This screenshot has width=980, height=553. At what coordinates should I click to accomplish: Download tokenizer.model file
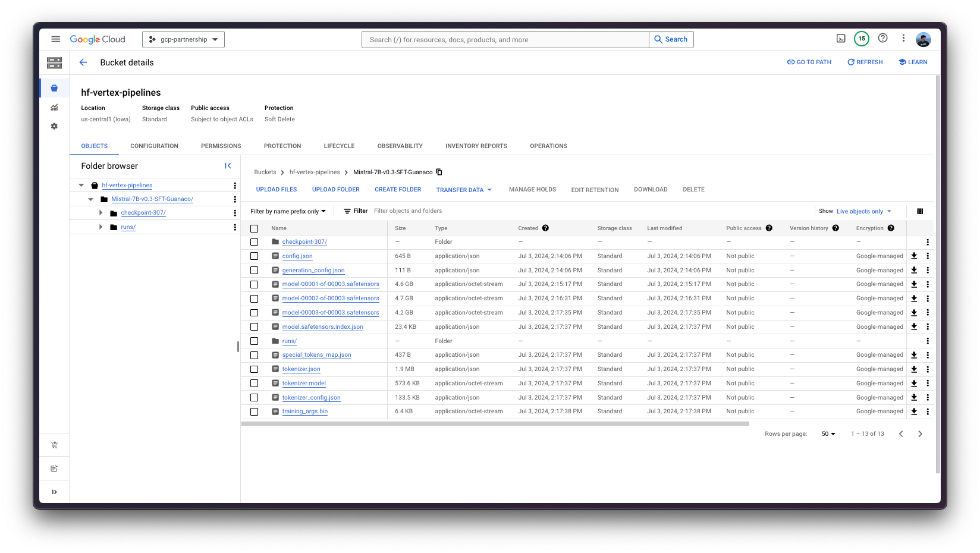click(914, 384)
